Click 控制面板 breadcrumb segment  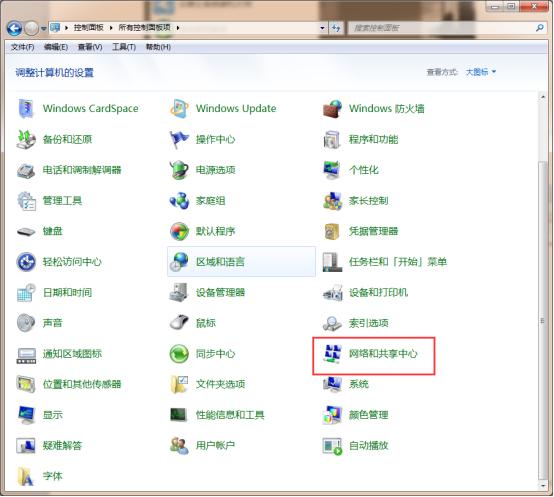[x=89, y=28]
